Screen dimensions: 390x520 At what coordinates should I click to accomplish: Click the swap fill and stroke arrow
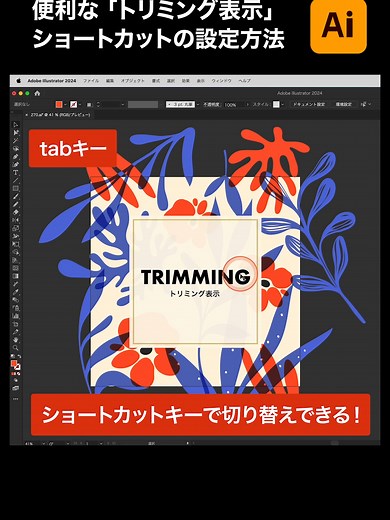click(19, 357)
